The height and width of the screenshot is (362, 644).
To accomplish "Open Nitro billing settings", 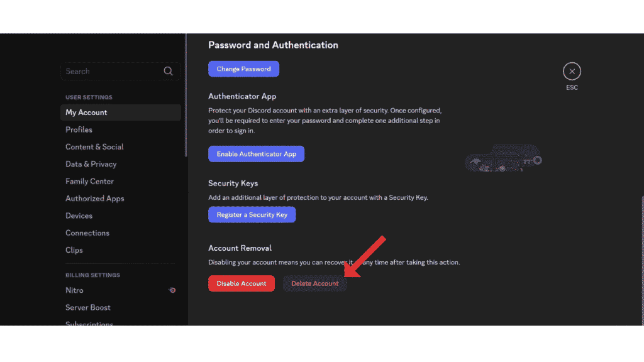I will [x=74, y=290].
